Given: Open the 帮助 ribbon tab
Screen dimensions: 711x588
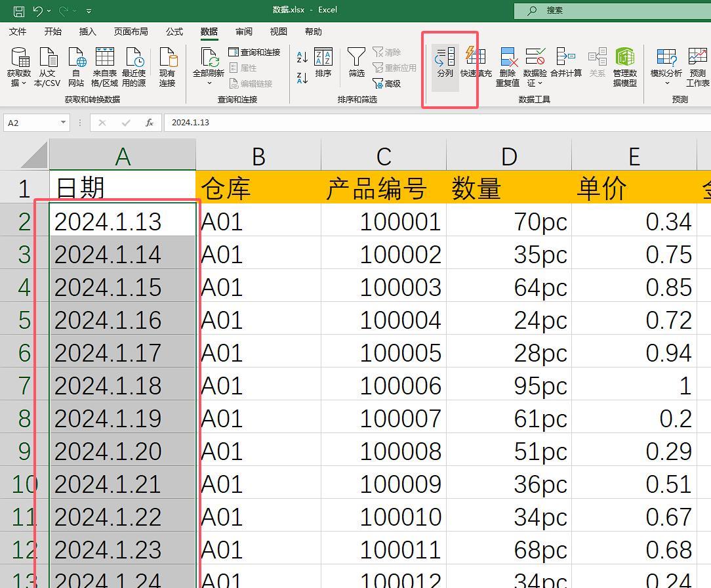Looking at the screenshot, I should (x=314, y=31).
